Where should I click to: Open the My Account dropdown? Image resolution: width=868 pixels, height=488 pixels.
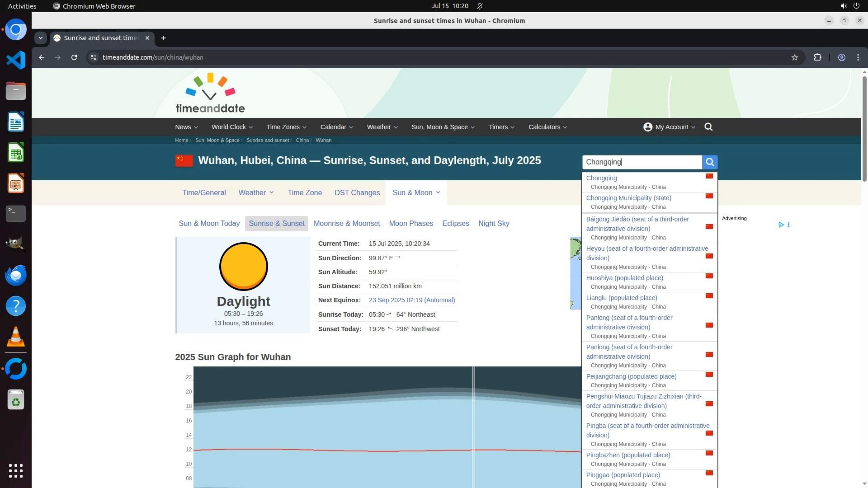[669, 127]
